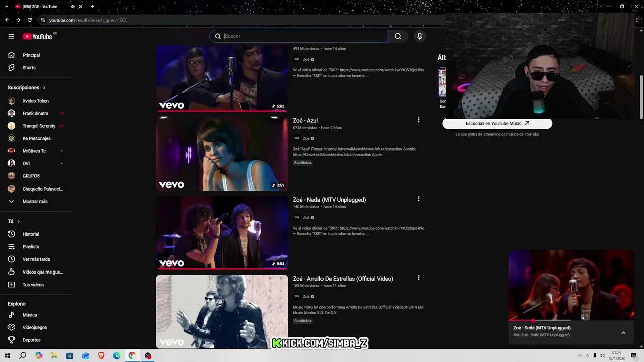Open the YouTube hamburger guide menu

11,36
